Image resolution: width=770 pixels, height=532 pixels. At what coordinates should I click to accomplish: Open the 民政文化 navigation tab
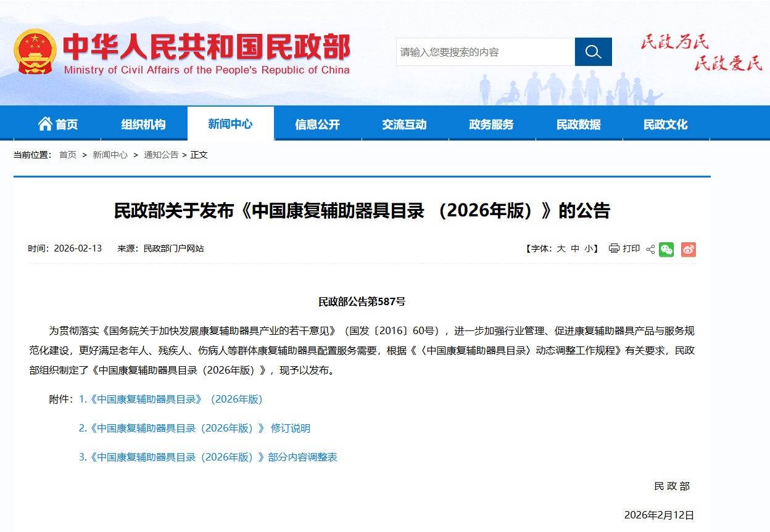(x=665, y=123)
